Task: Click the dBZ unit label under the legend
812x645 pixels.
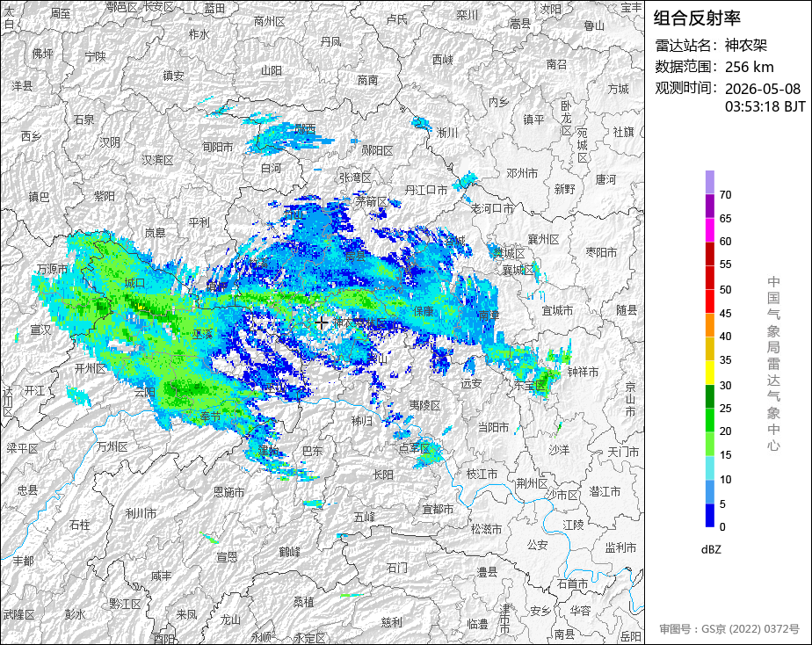Action: coord(711,550)
